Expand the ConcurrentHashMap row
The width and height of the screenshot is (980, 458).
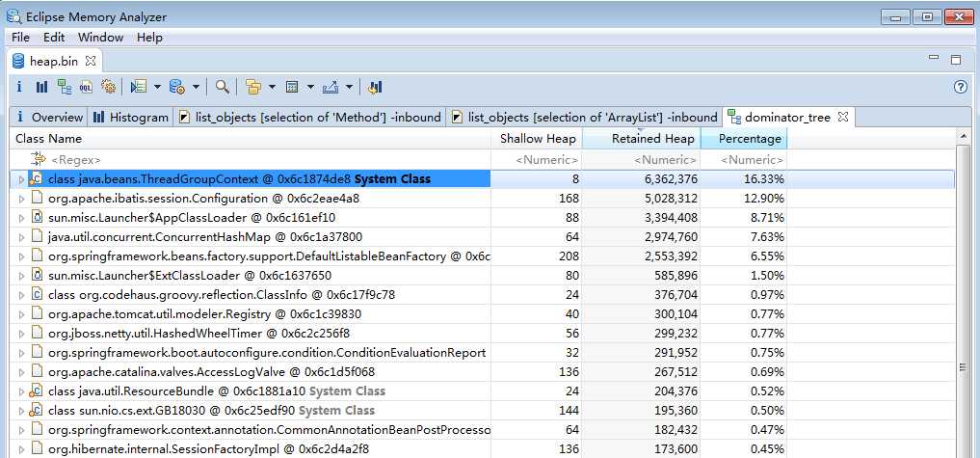(x=20, y=238)
